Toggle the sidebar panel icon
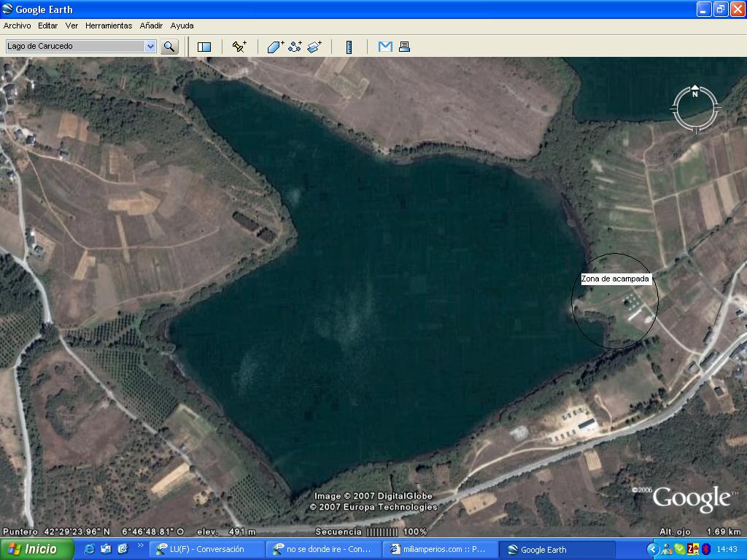Viewport: 747px width, 560px height. click(204, 47)
